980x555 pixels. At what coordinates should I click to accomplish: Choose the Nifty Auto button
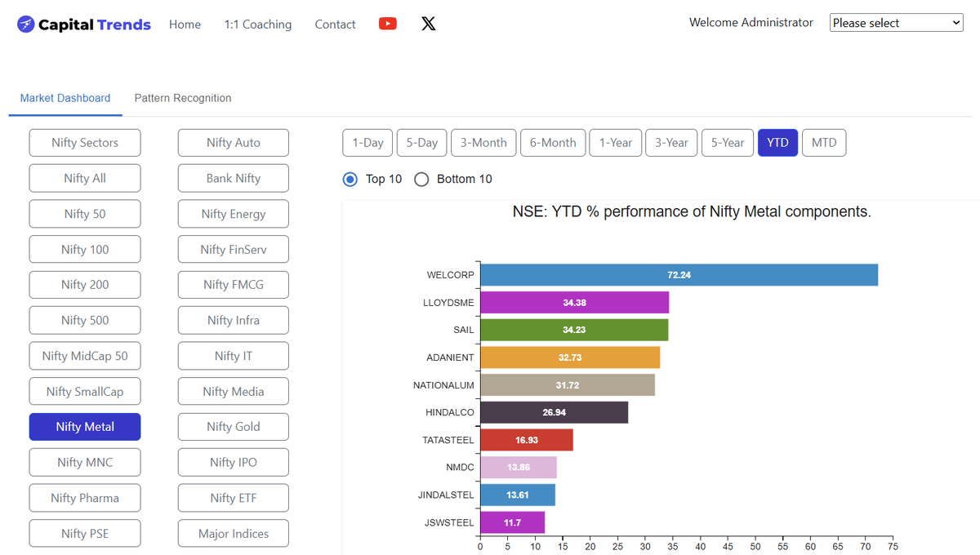tap(234, 143)
